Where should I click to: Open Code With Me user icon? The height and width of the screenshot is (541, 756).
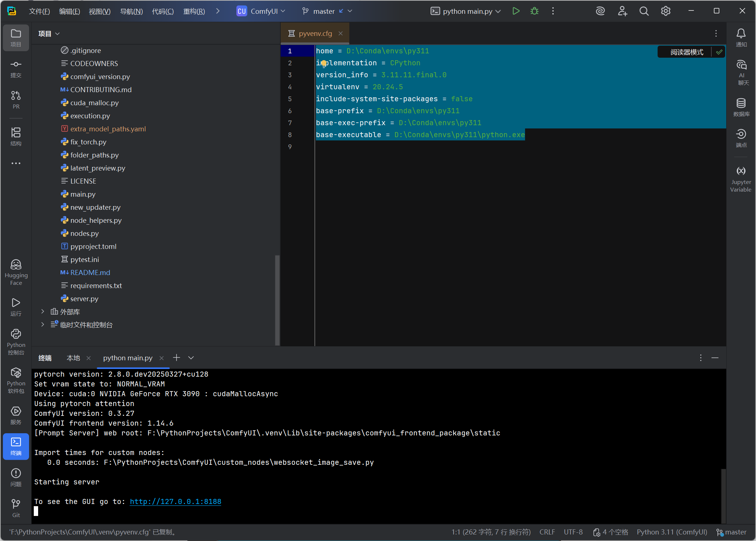[622, 11]
